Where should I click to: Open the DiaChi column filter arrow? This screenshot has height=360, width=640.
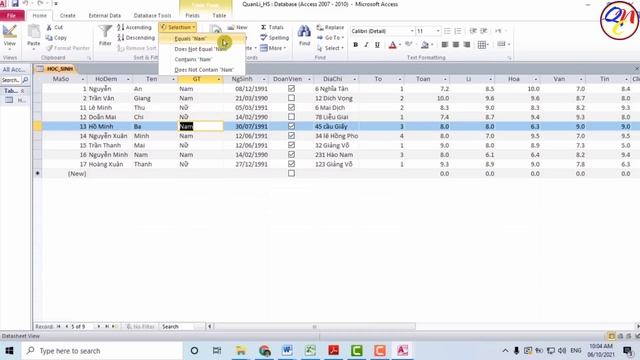(x=355, y=79)
